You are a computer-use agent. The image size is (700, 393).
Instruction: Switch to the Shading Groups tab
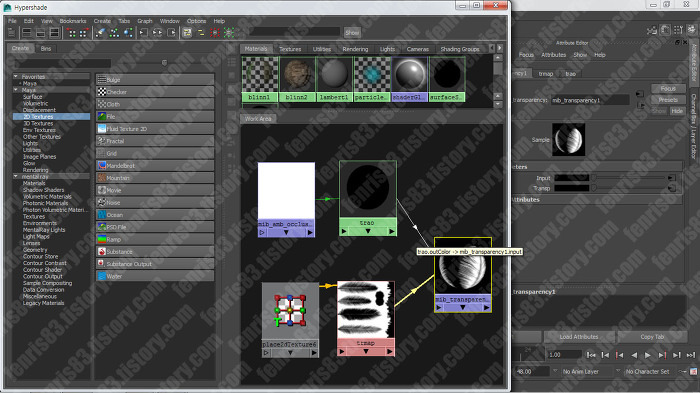[460, 49]
